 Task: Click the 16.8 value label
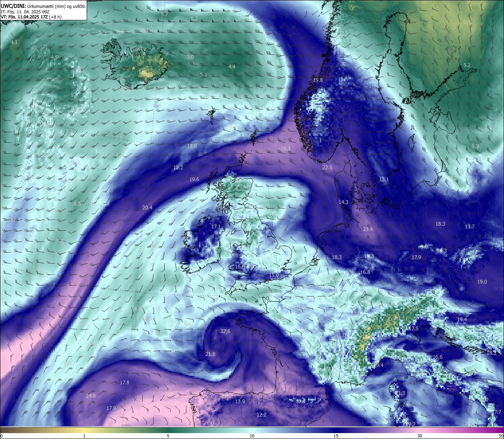click(x=365, y=272)
